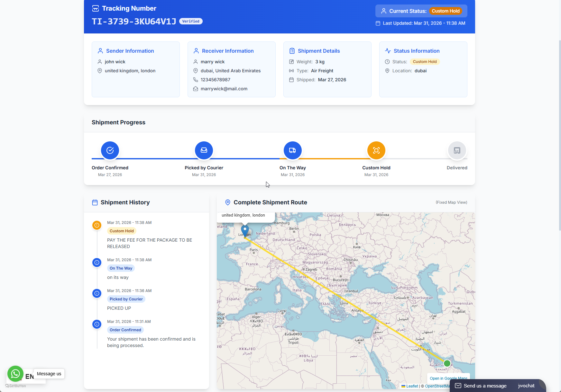The image size is (561, 392).
Task: Click the receiver phone icon
Action: (x=196, y=80)
